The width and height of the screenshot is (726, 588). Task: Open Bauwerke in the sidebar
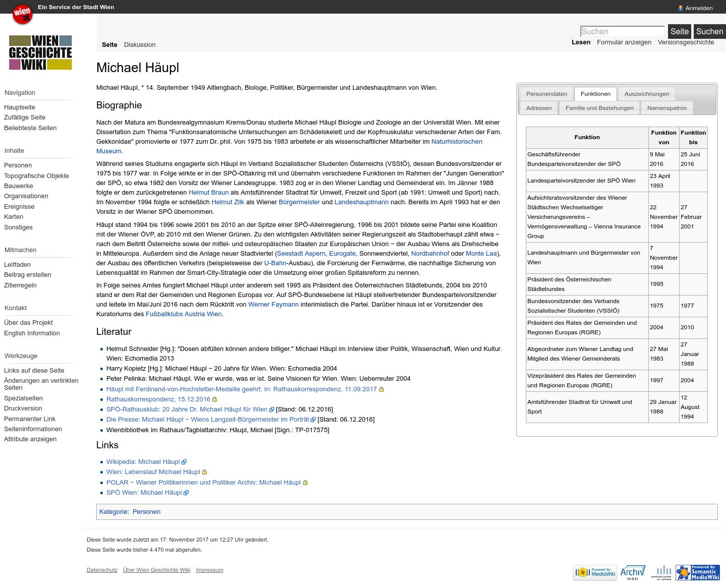tap(19, 186)
